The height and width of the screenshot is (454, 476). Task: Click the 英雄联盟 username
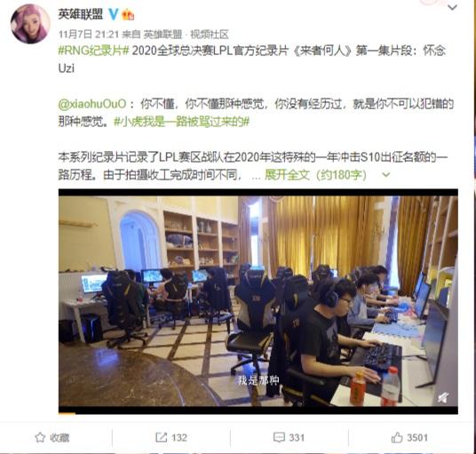81,14
